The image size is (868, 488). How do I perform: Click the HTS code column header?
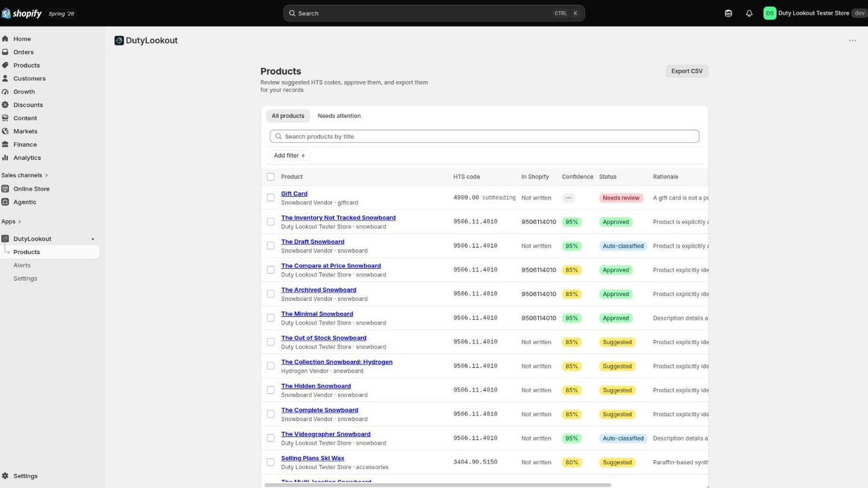tap(467, 177)
